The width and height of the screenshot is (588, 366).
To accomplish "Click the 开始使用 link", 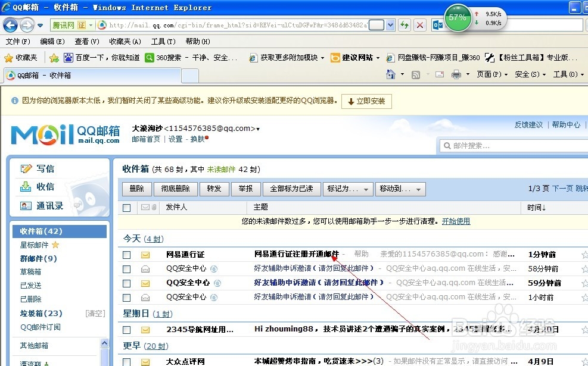I will click(x=456, y=221).
